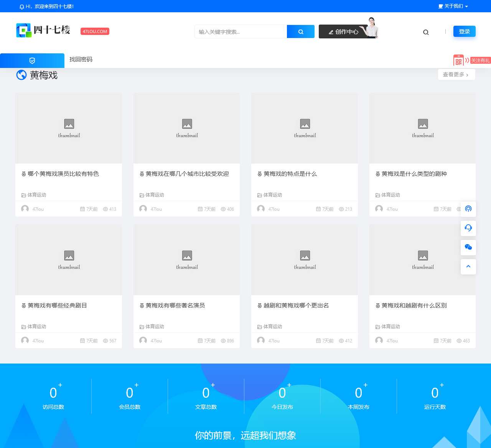
Task: Select the shield icon in navigation bar
Action: click(32, 60)
